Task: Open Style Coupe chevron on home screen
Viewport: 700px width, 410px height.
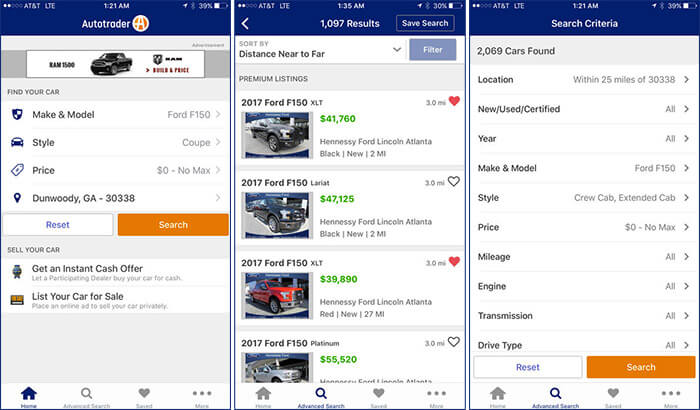Action: click(218, 142)
